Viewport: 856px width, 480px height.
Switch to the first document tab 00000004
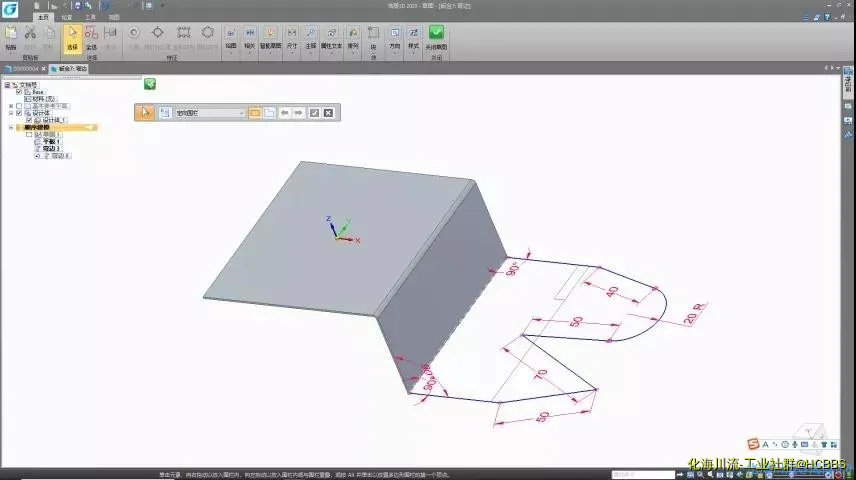point(23,69)
